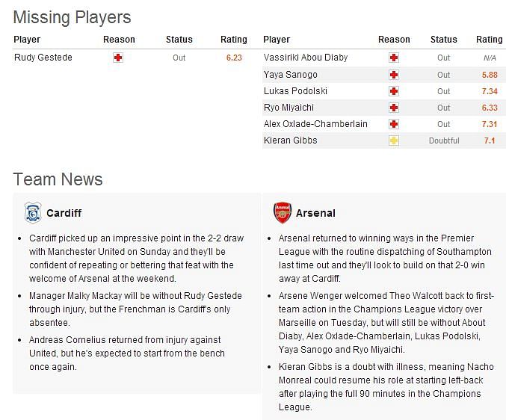Viewport: 506px width, 420px height.
Task: Click Alex Oxlade-Chamberlain's injury icon
Action: tap(394, 124)
